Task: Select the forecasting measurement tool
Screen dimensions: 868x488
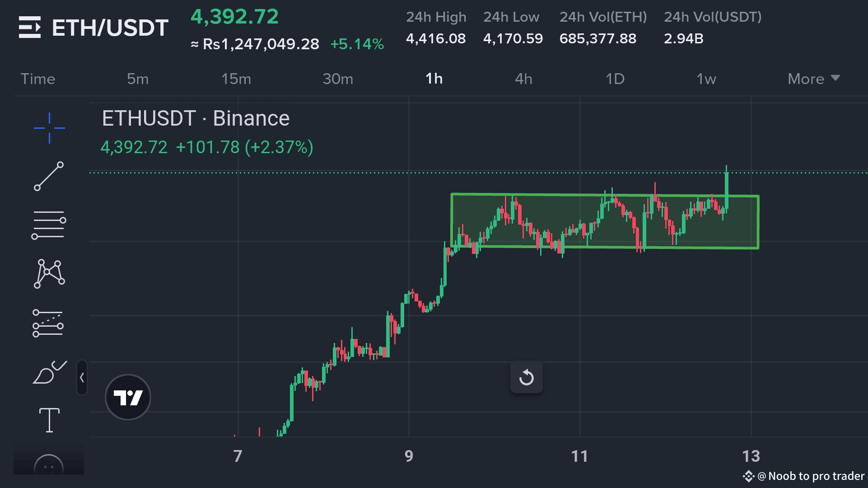Action: 48,324
